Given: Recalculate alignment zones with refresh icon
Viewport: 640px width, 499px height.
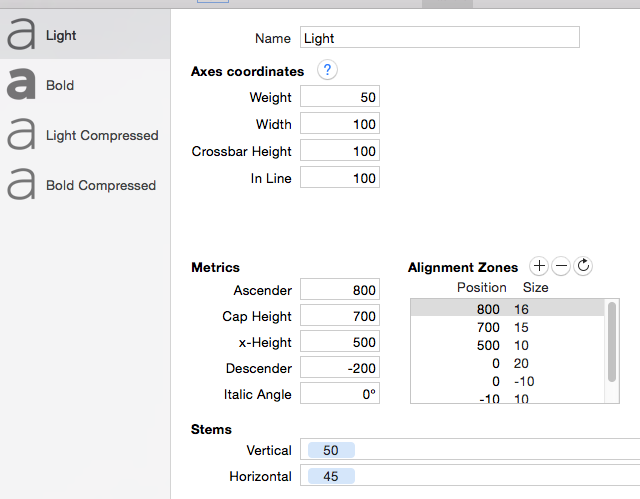Looking at the screenshot, I should [x=583, y=266].
